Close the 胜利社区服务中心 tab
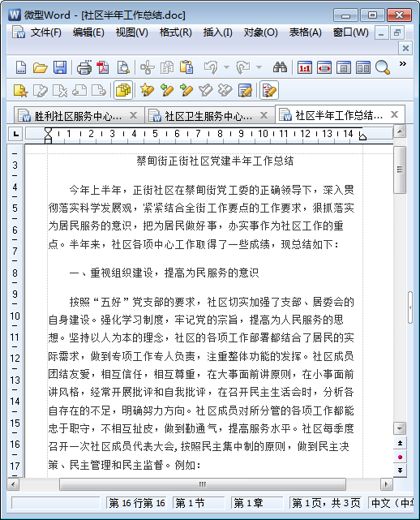 pos(133,115)
